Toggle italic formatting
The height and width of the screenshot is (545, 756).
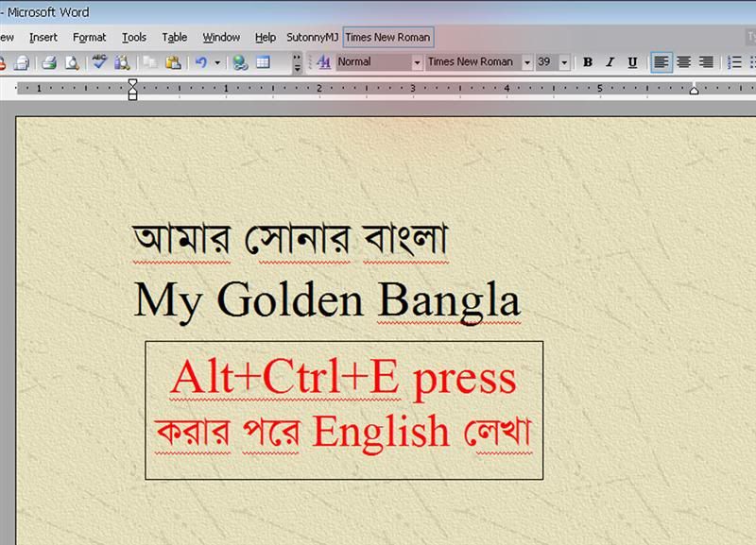[610, 62]
